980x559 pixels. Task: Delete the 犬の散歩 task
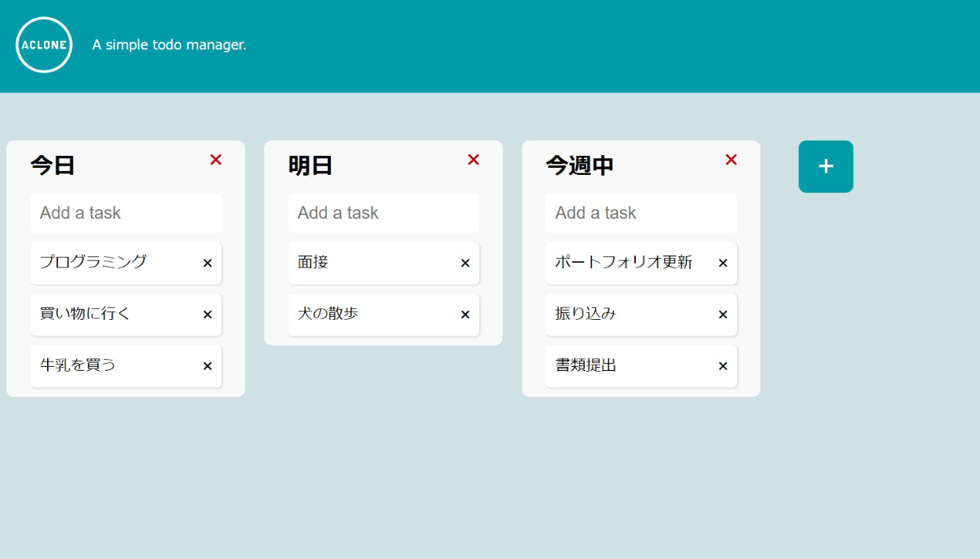465,315
